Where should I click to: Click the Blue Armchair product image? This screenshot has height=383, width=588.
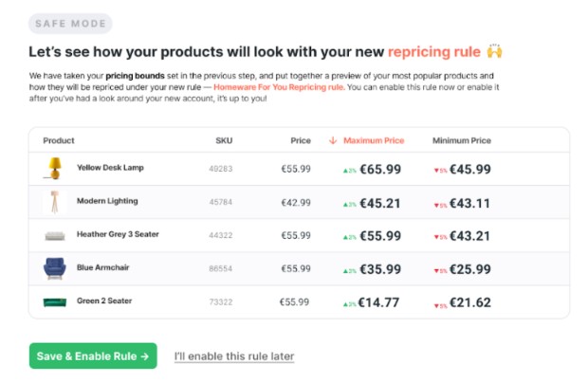click(x=55, y=268)
